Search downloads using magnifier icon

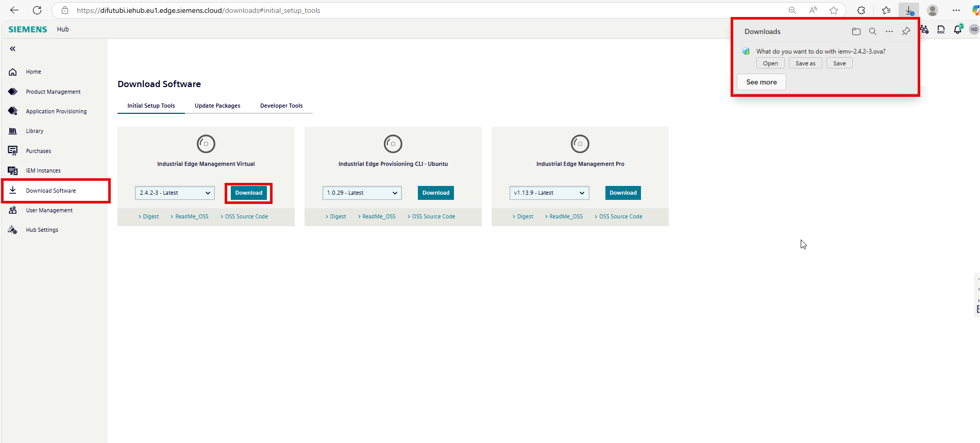(872, 31)
